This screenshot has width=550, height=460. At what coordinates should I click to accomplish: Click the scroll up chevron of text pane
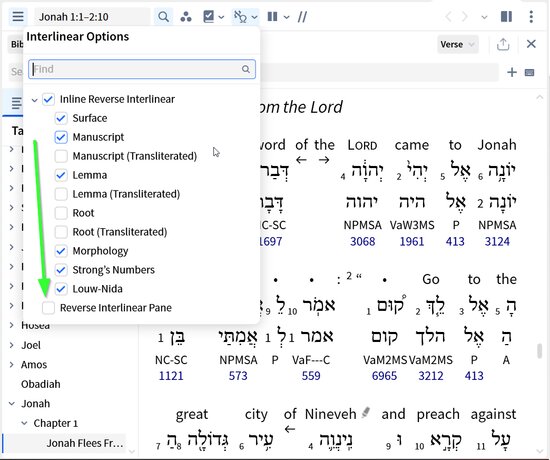click(x=539, y=98)
